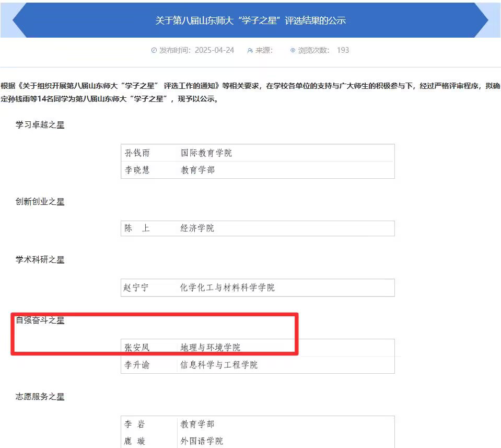This screenshot has height=448, width=501.
Task: Click the person icon beside 来源
Action: [x=250, y=51]
